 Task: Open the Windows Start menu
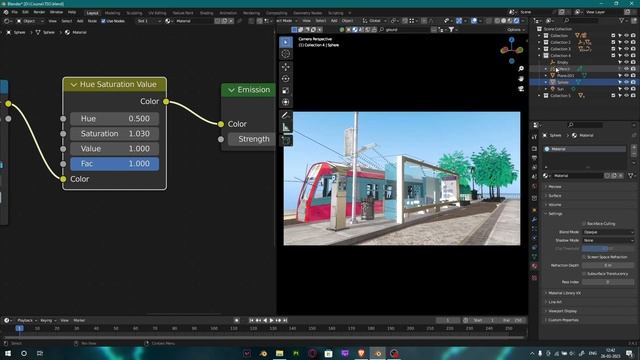7,353
